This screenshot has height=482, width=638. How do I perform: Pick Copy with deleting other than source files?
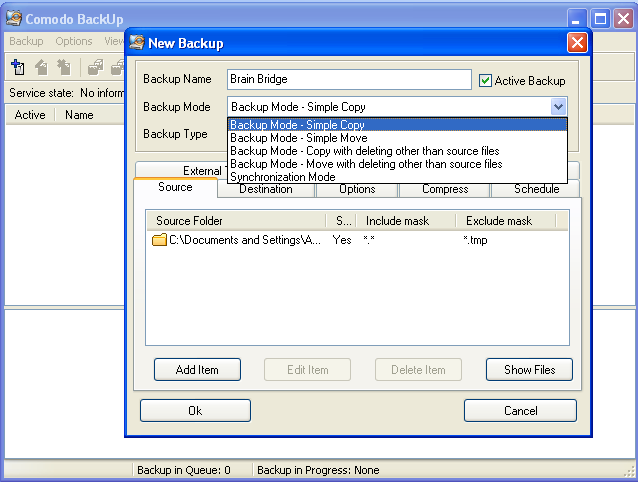(x=397, y=150)
